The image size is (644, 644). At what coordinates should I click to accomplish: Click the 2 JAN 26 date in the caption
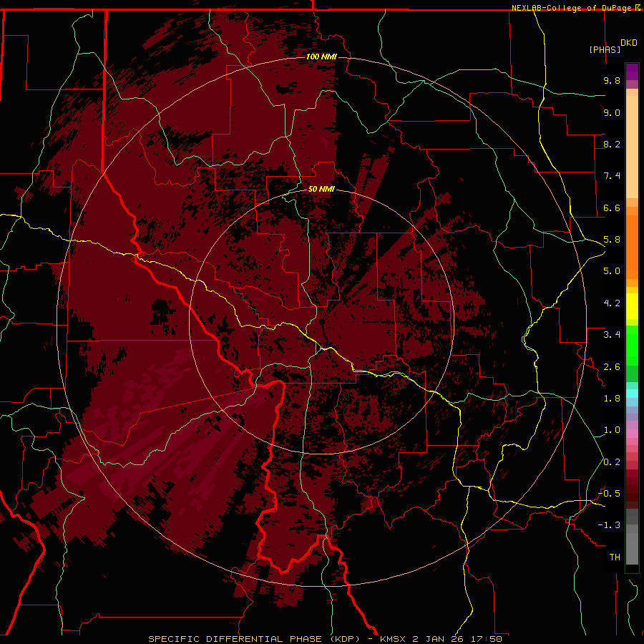coord(439,639)
